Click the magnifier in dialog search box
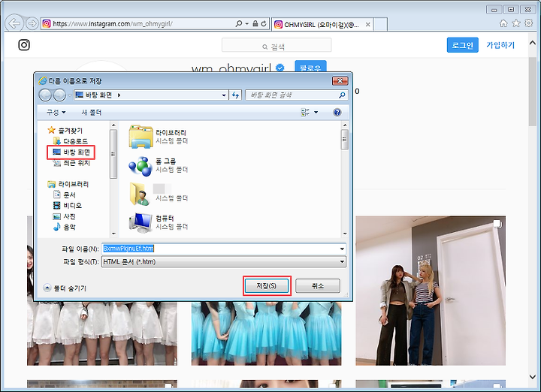Screen dimensions: 541x392 (x=342, y=95)
